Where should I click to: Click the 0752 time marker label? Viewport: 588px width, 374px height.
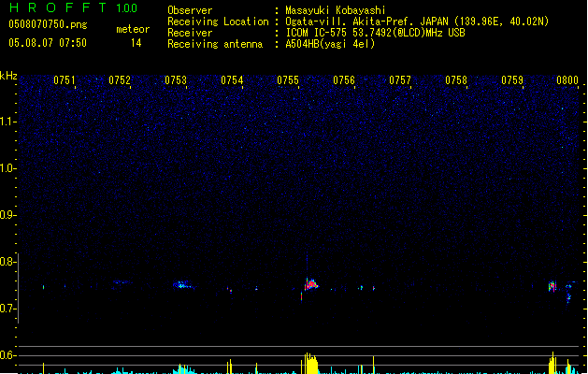pos(120,80)
